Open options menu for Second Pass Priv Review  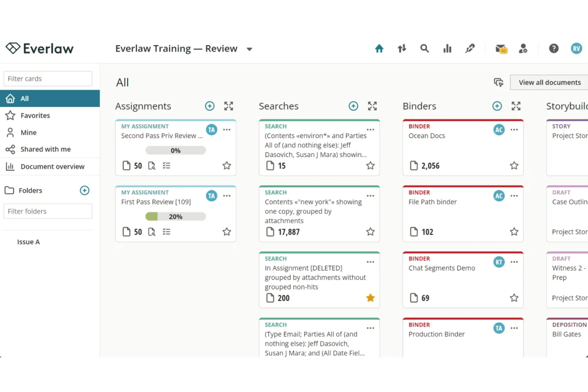pyautogui.click(x=227, y=130)
